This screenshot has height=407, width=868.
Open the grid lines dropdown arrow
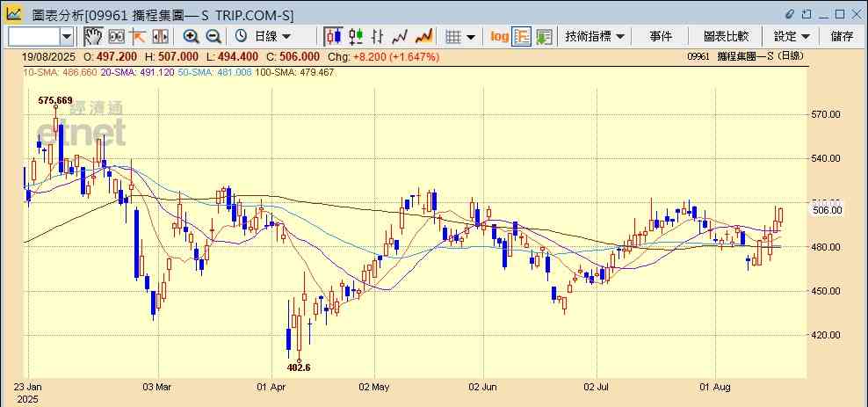point(471,37)
